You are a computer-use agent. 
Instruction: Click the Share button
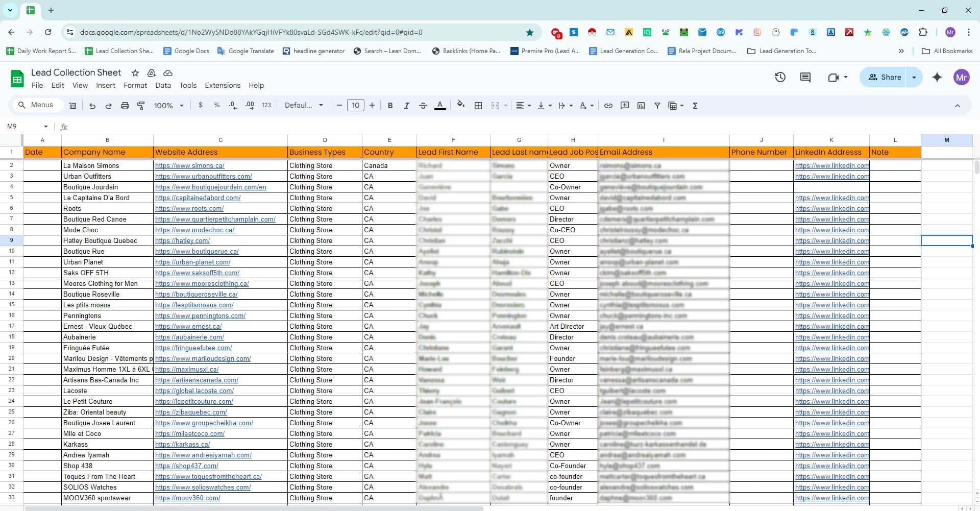pos(885,77)
